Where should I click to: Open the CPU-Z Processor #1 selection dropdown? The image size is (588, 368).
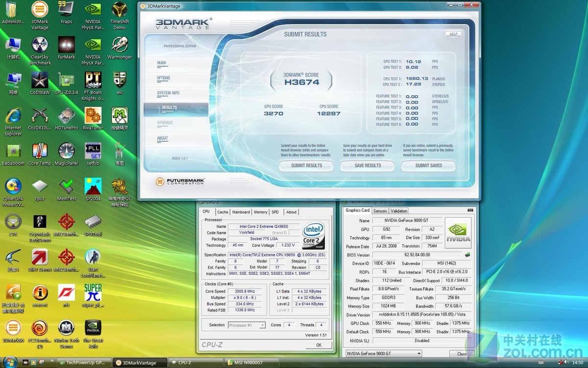click(247, 325)
